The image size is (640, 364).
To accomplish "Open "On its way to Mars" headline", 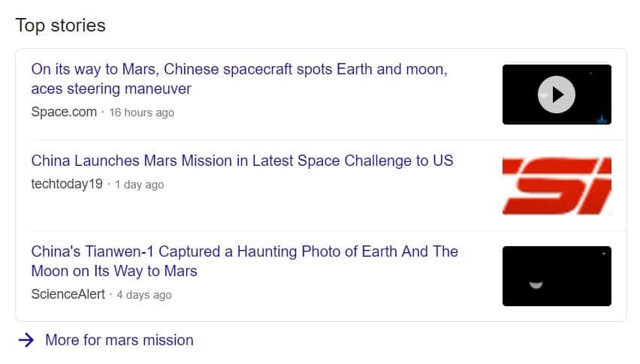I will [x=239, y=79].
